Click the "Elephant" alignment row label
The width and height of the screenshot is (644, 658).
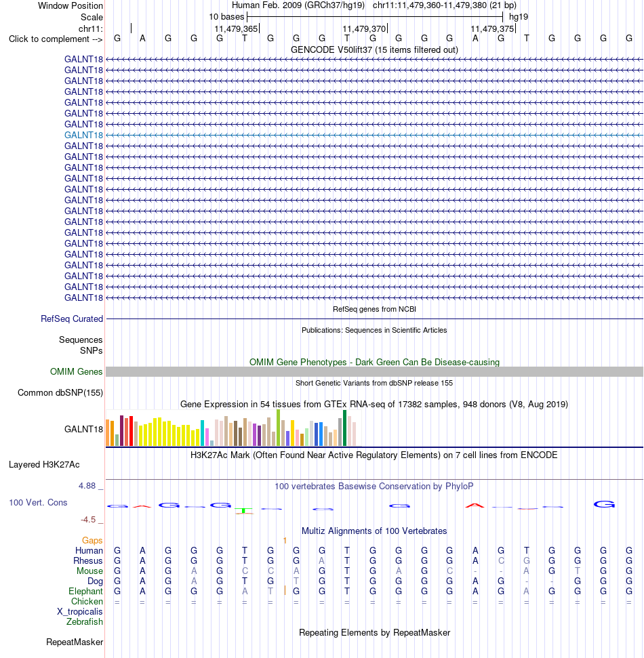[x=85, y=592]
